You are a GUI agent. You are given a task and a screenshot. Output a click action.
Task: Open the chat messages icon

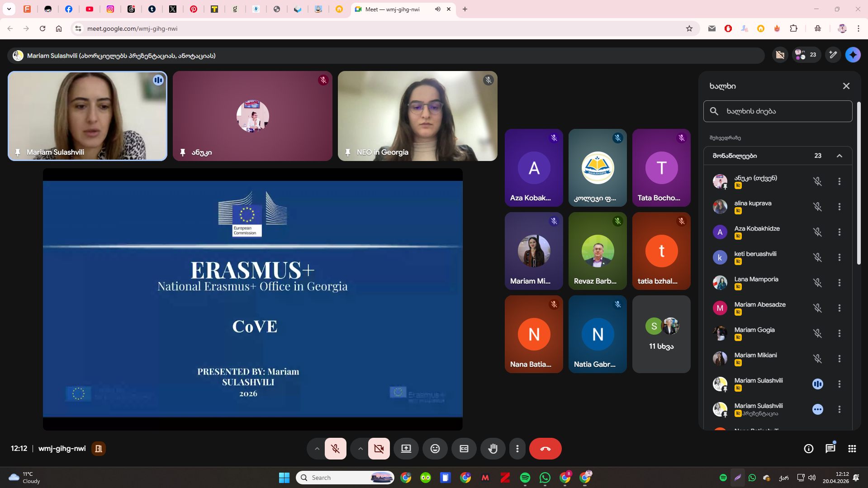830,449
